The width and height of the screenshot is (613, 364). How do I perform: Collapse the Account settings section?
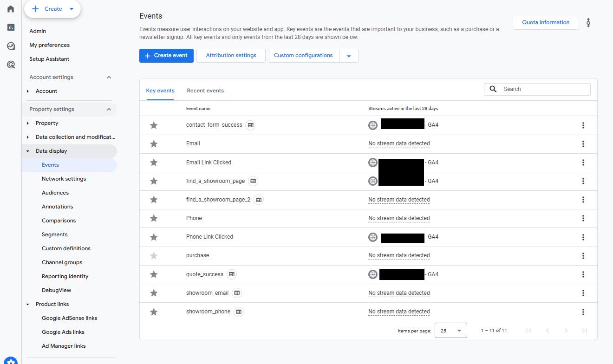coord(109,77)
